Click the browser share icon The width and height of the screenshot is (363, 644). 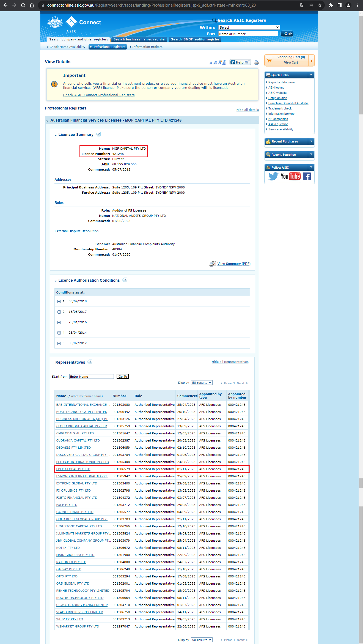[311, 5]
